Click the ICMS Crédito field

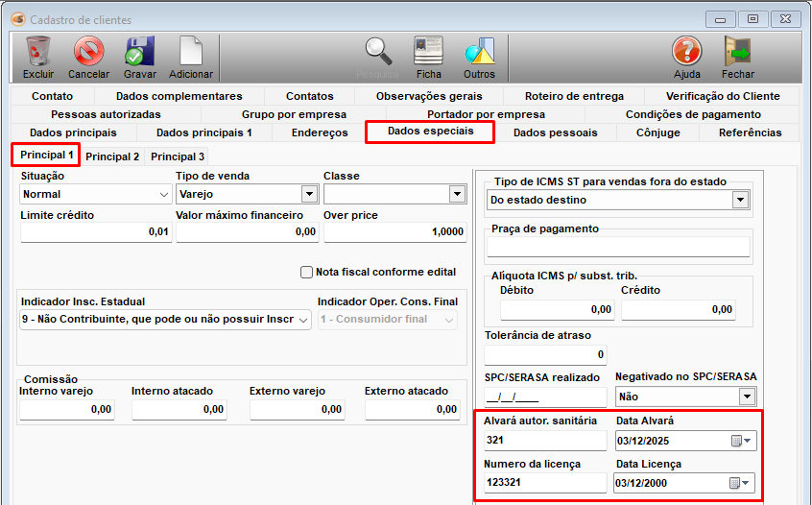(x=679, y=310)
